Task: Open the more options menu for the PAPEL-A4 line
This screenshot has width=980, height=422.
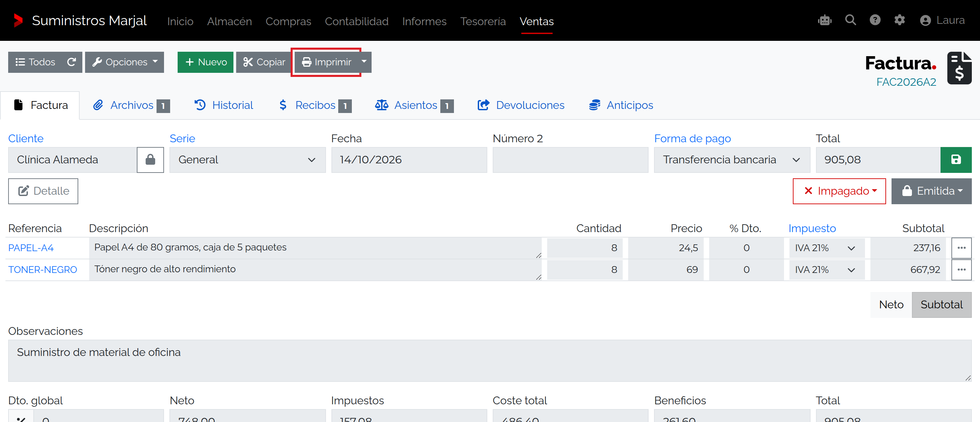Action: (961, 248)
